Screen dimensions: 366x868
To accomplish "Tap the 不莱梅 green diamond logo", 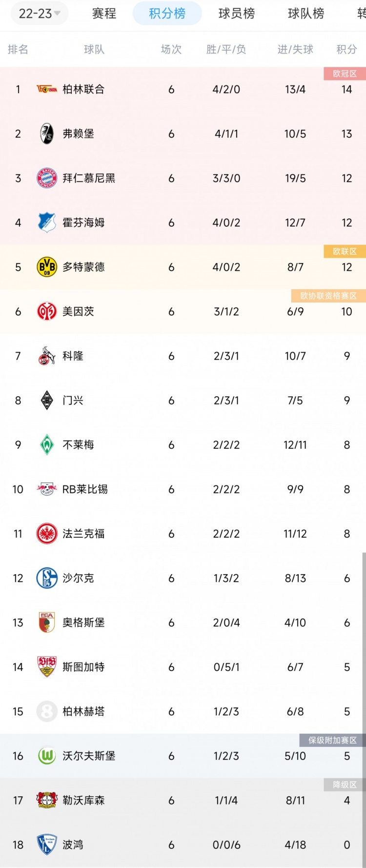I will coord(47,444).
